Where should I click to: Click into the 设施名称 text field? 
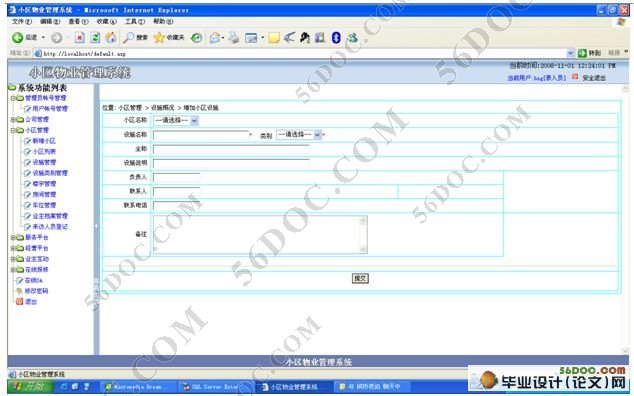(x=201, y=135)
